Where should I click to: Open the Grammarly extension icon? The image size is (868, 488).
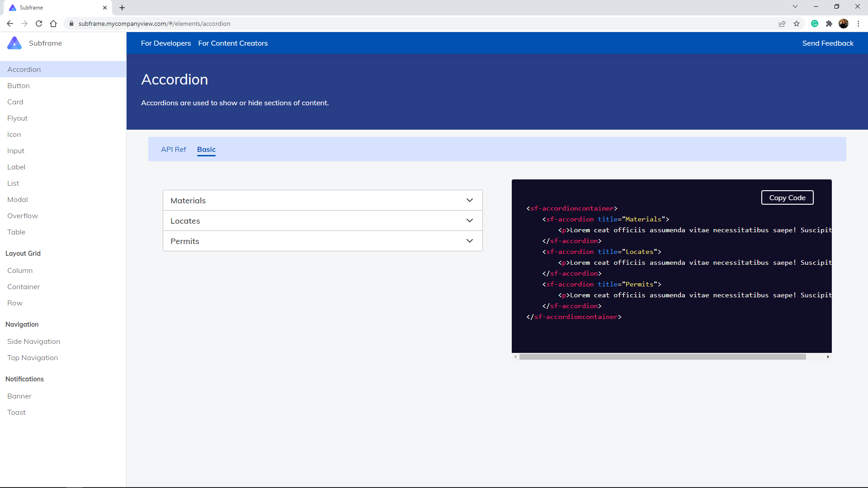pyautogui.click(x=815, y=23)
